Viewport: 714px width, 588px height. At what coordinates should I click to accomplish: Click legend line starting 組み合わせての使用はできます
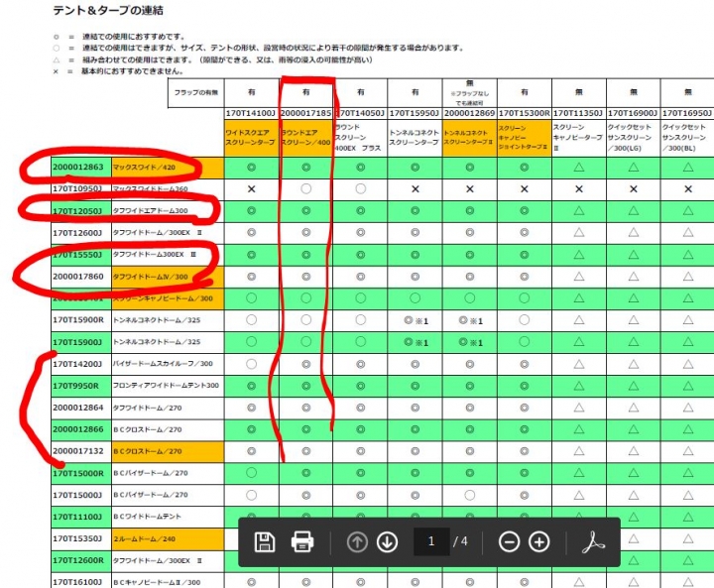227,59
